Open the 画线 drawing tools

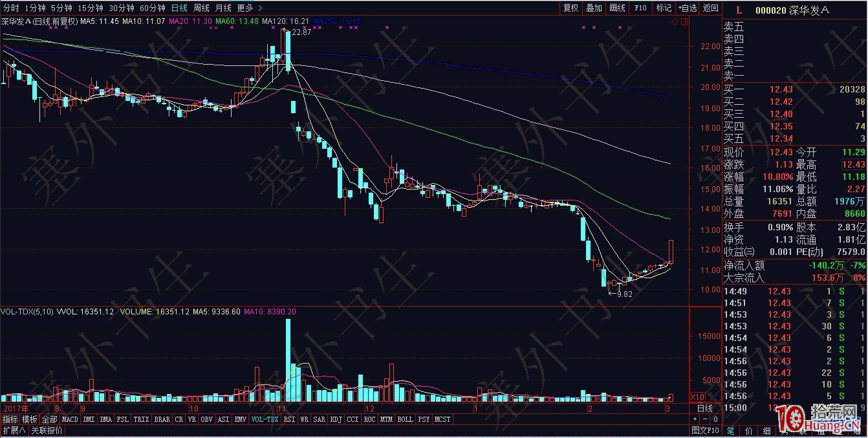click(617, 8)
